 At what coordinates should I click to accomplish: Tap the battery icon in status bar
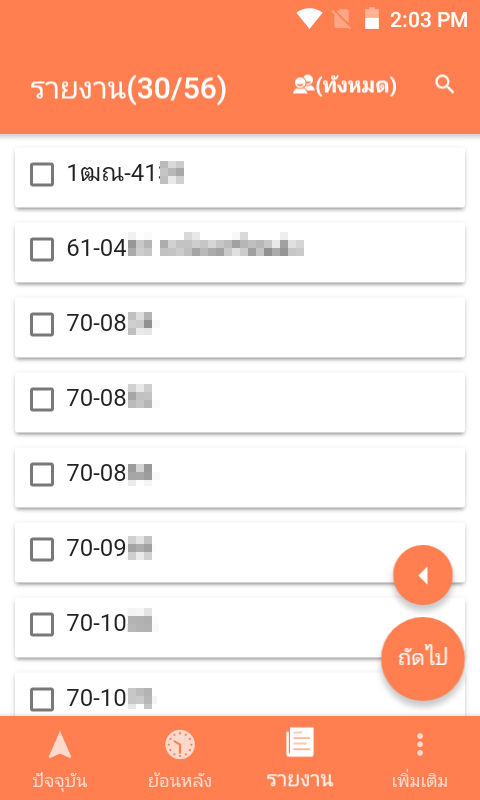tap(372, 19)
